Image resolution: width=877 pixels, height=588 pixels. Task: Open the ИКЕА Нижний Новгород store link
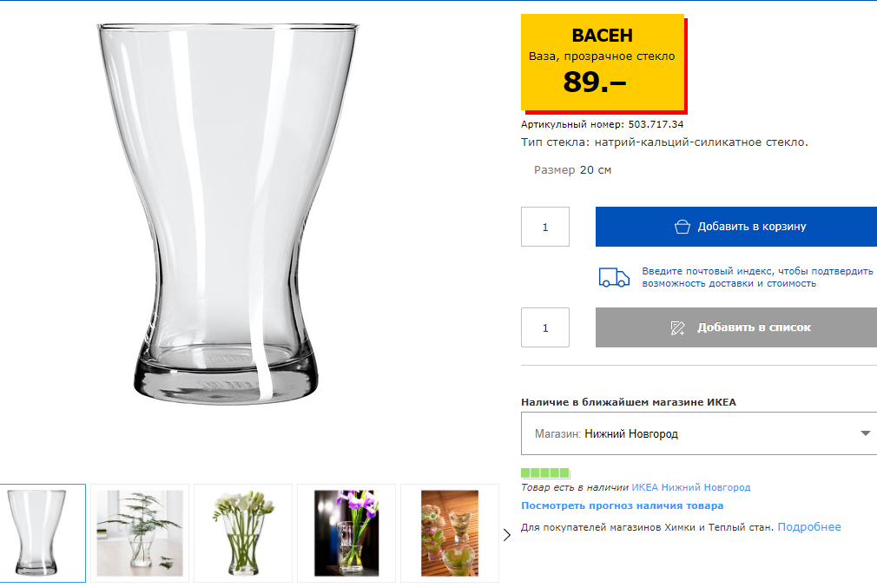[691, 487]
